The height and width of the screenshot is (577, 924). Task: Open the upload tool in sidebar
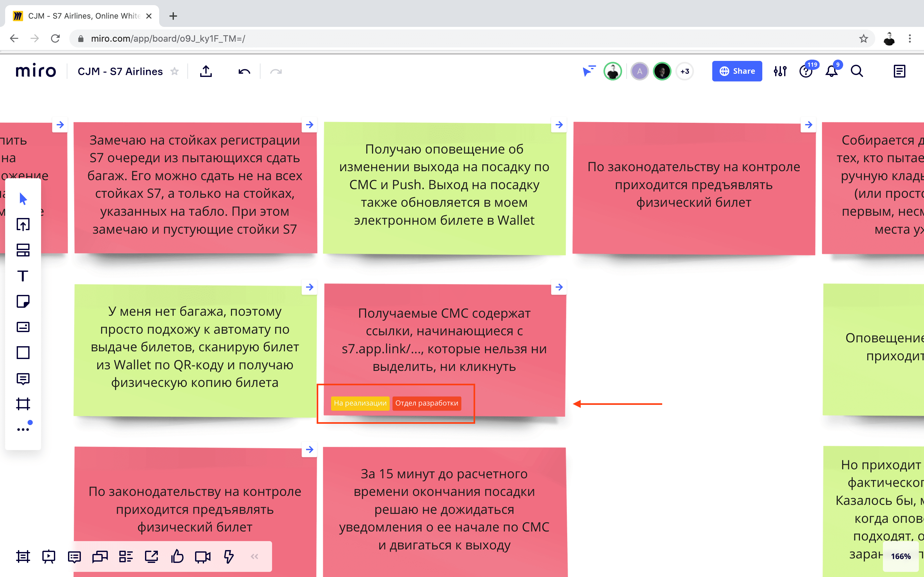click(x=23, y=225)
